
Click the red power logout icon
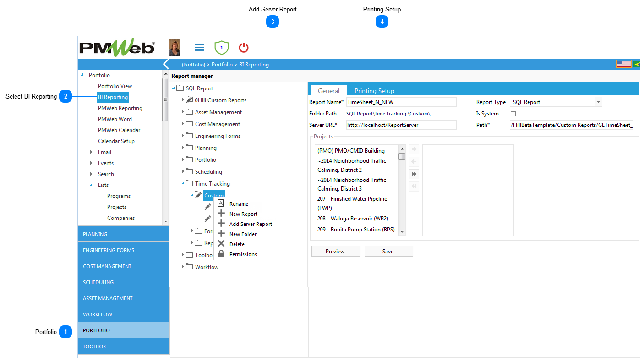pyautogui.click(x=244, y=47)
